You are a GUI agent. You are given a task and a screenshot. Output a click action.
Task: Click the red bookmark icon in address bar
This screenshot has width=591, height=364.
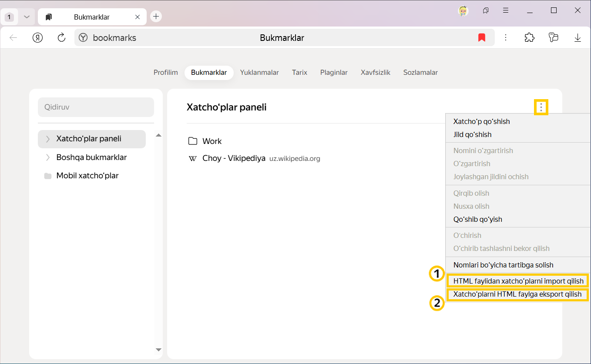[481, 38]
